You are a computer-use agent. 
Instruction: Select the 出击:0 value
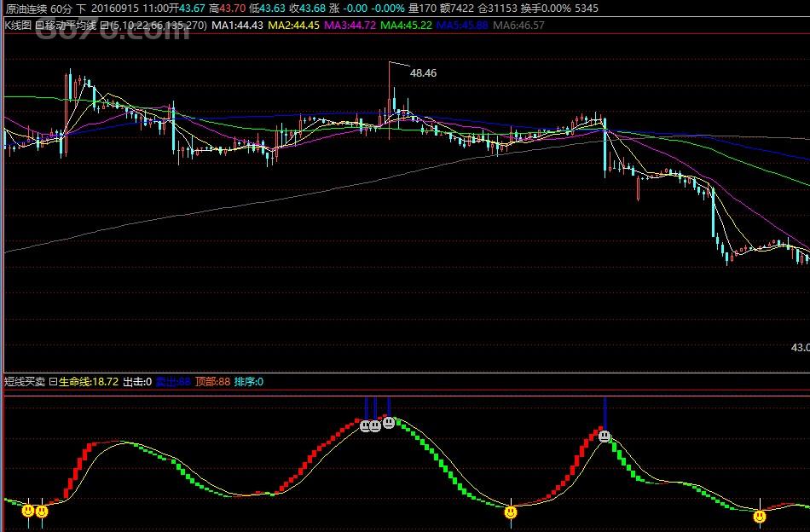[137, 382]
